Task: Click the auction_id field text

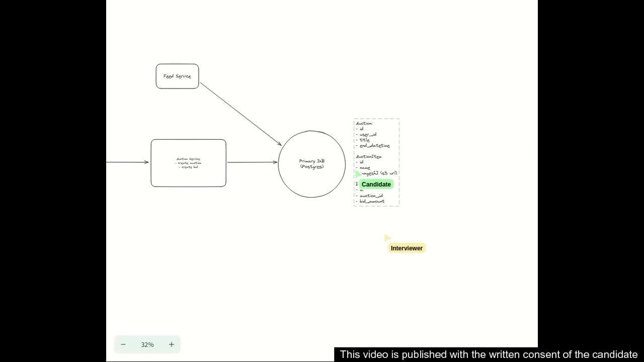Action: pyautogui.click(x=371, y=196)
